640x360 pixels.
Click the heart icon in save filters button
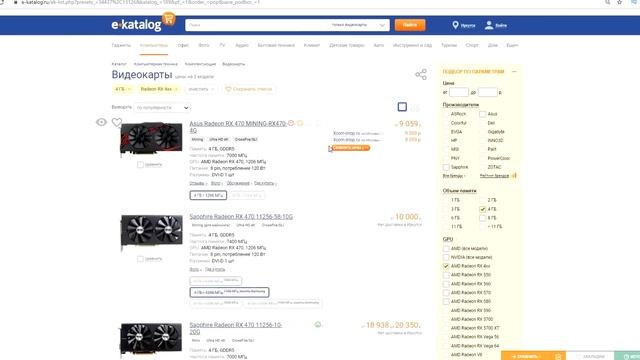(x=228, y=89)
